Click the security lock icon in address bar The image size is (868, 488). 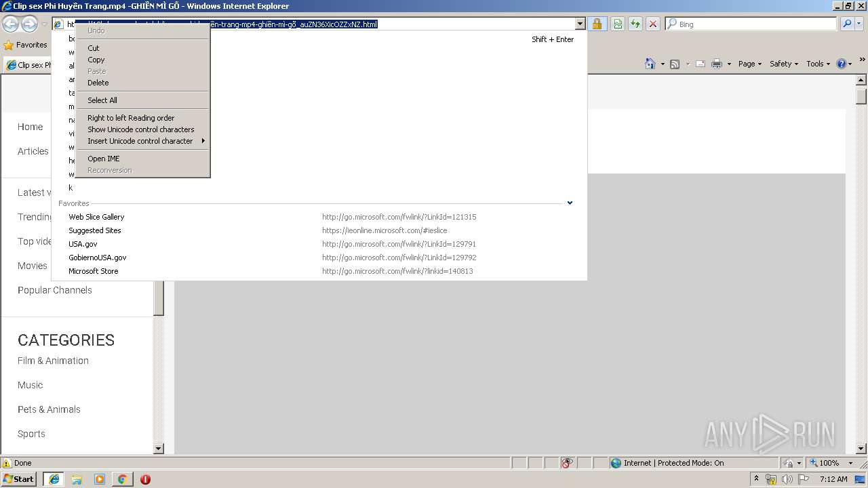coord(597,24)
